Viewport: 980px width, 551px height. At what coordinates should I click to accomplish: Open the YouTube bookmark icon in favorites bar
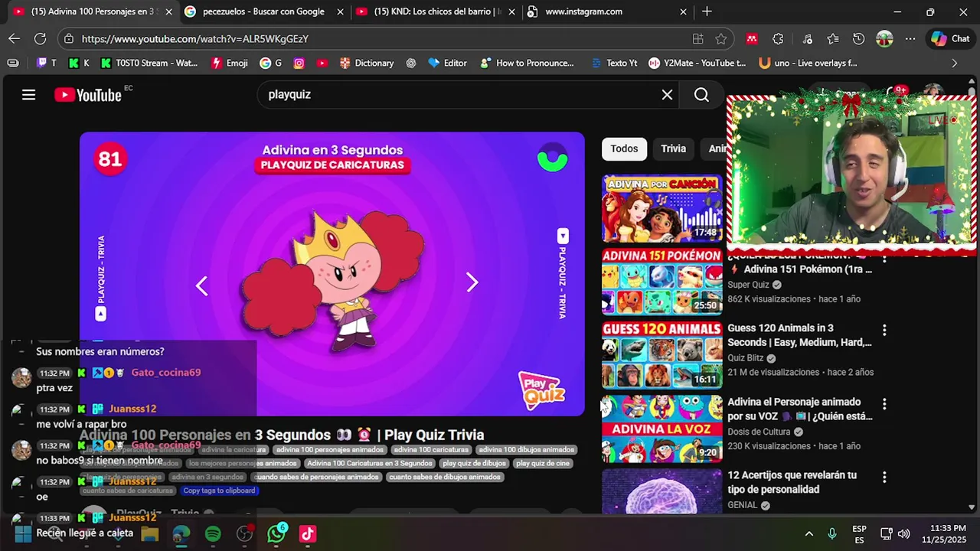pos(322,63)
